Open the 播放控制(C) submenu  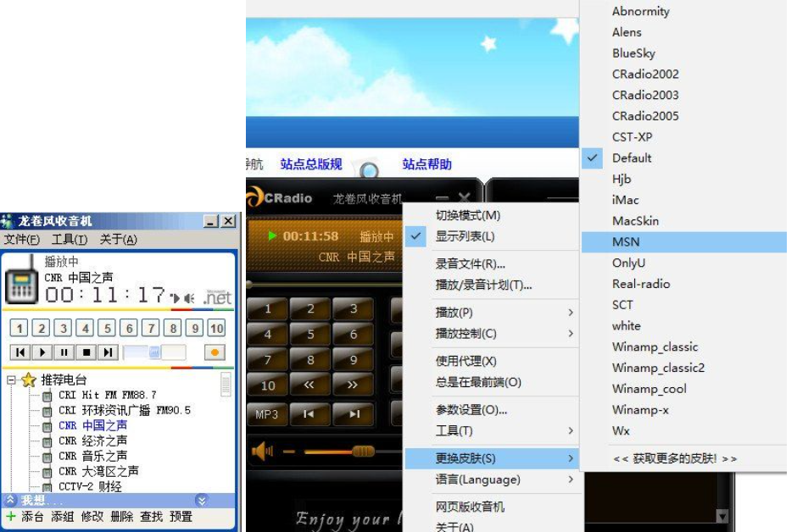492,334
